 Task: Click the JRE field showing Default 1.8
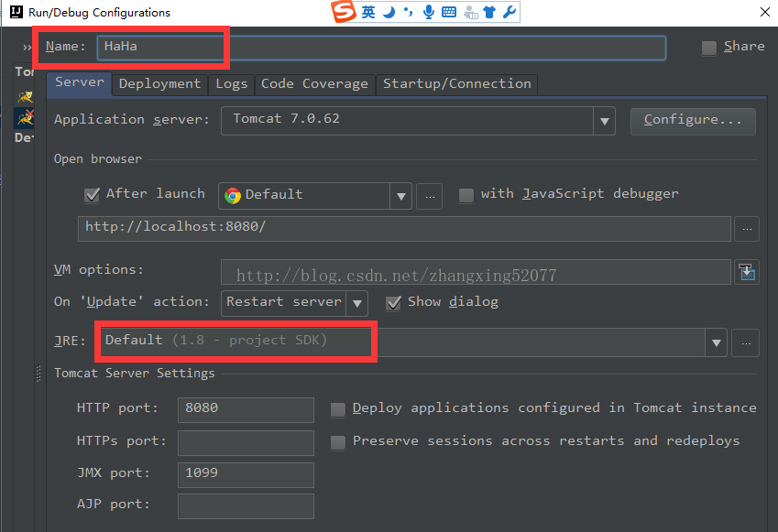click(x=403, y=342)
